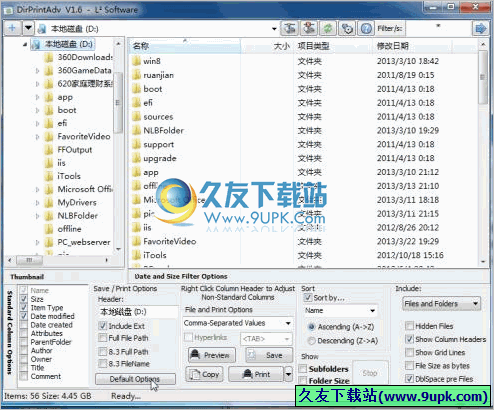The height and width of the screenshot is (410, 494).
Task: Click the sources folder icon in list
Action: click(x=136, y=117)
